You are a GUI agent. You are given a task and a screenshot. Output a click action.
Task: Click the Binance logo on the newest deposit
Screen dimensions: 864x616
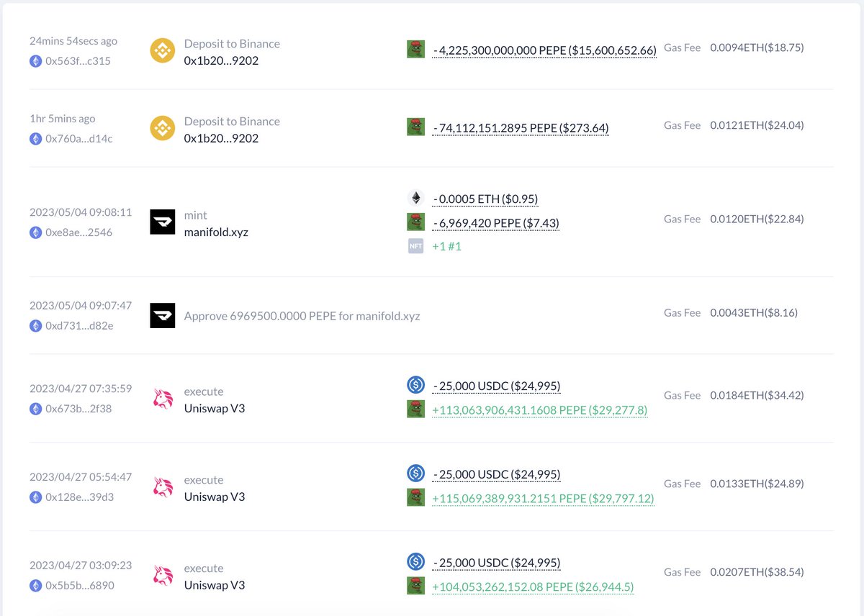(x=162, y=51)
